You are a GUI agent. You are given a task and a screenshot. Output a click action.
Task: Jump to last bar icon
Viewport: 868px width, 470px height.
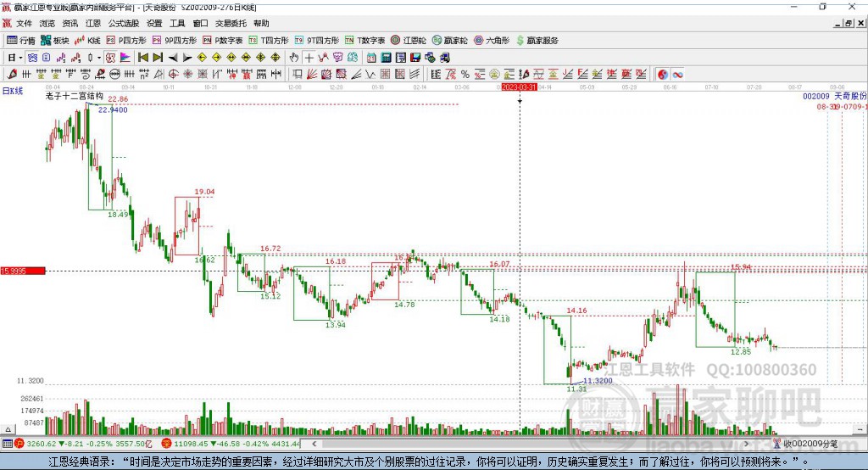click(x=158, y=58)
